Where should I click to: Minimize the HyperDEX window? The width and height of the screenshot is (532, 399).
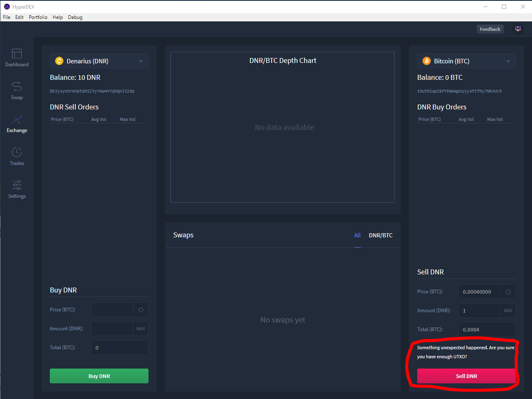pos(486,7)
